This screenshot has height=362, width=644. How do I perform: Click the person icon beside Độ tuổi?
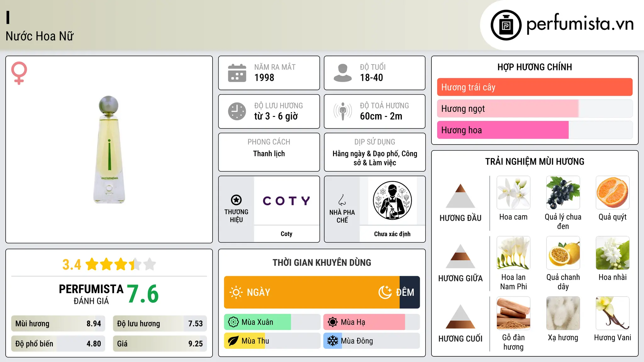(x=343, y=73)
